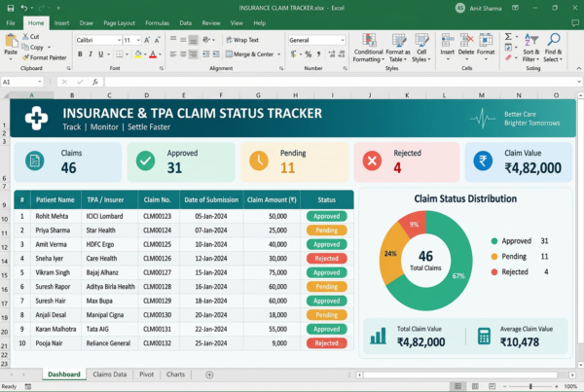
Task: Click the AutoSum sigma icon
Action: (508, 37)
